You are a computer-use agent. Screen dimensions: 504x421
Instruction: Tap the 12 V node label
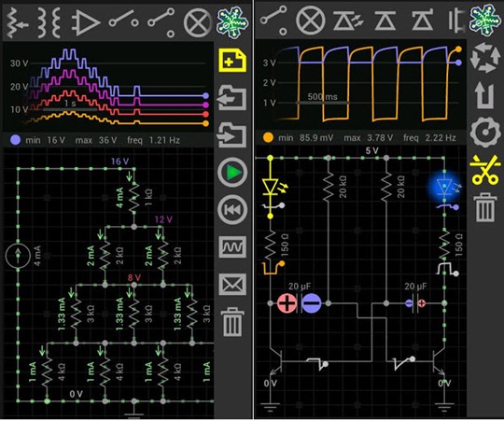pos(163,219)
